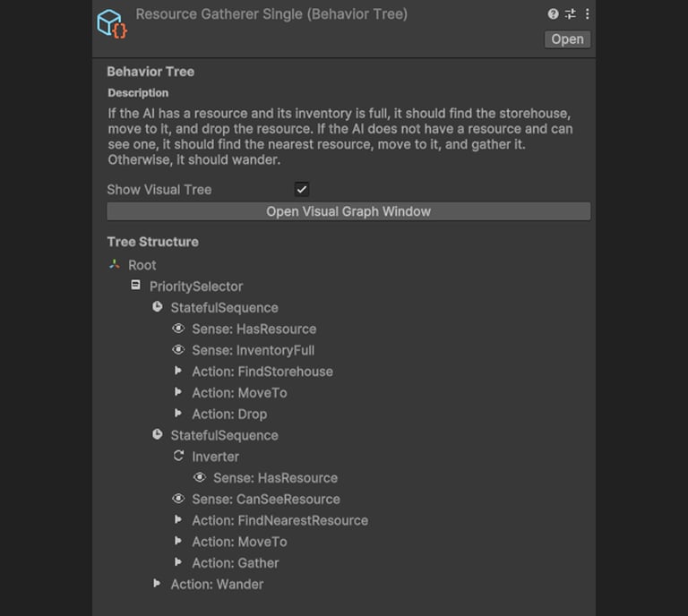Click eye icon beside Sense: InventoryFull

click(x=178, y=350)
